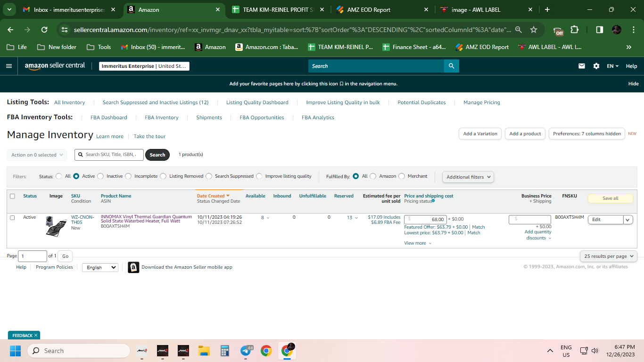The width and height of the screenshot is (644, 362).
Task: Click the zoom magnifier icon in the address bar
Action: [519, 30]
